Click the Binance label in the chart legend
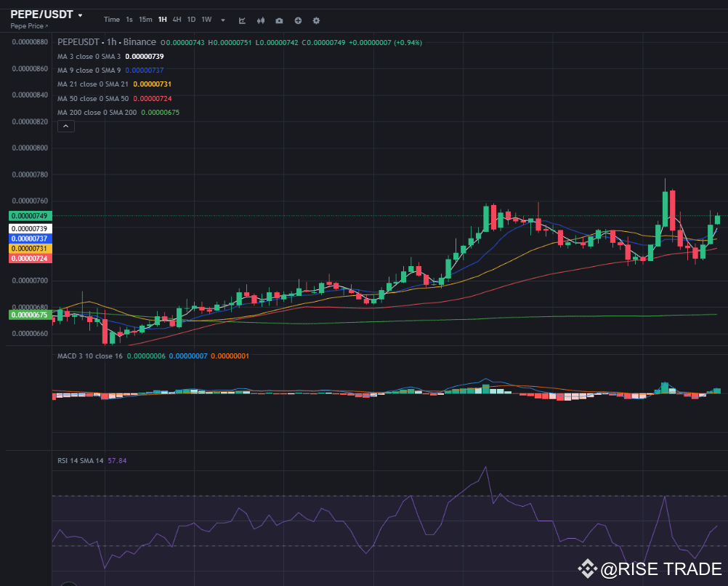 (x=140, y=42)
